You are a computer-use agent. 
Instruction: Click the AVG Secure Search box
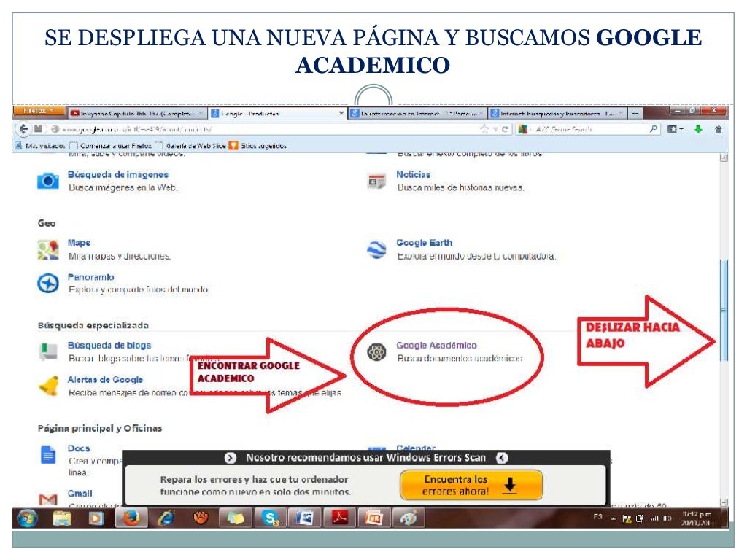click(587, 129)
